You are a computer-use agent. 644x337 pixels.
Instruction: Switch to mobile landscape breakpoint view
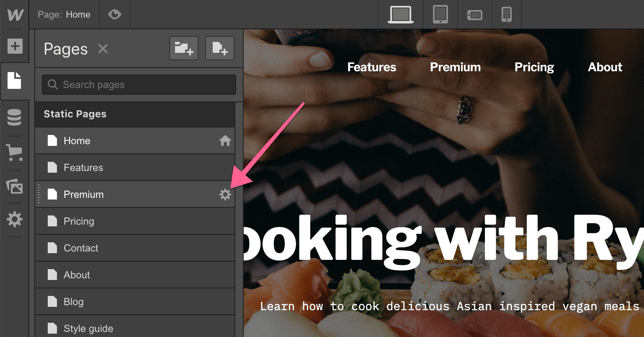pos(475,15)
